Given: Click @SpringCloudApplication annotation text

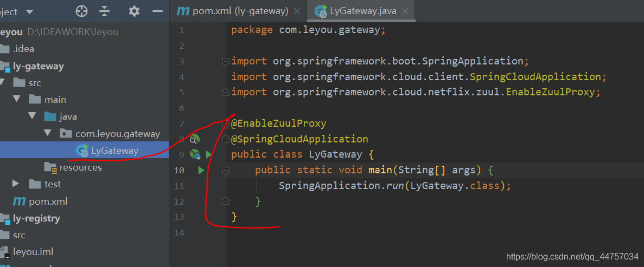Looking at the screenshot, I should point(300,139).
